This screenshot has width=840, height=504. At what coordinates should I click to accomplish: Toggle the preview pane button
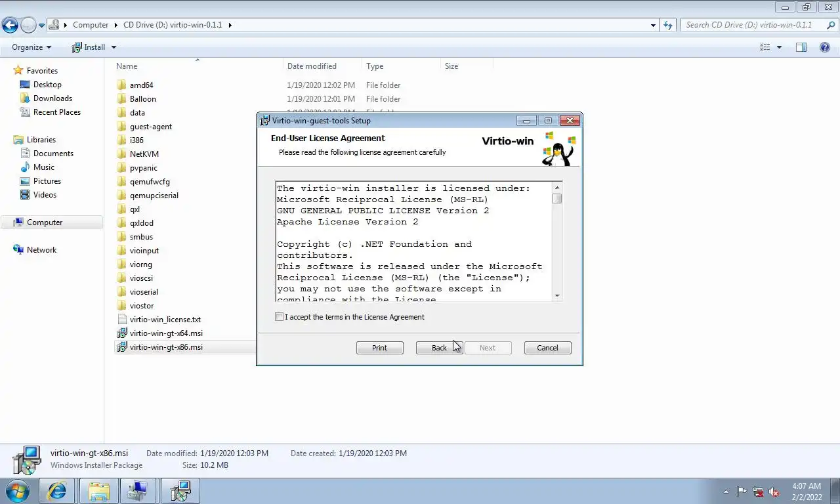click(801, 47)
